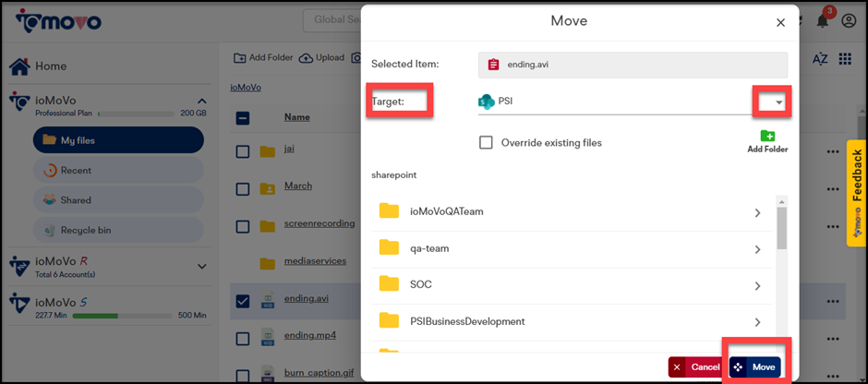Open the Feedback side tab
Viewport: 868px width, 384px height.
coord(856,193)
